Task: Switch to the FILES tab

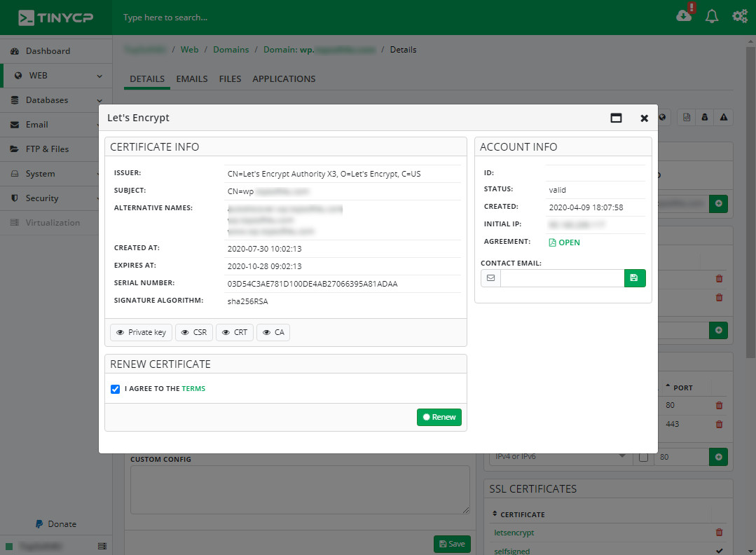Action: pyautogui.click(x=230, y=79)
